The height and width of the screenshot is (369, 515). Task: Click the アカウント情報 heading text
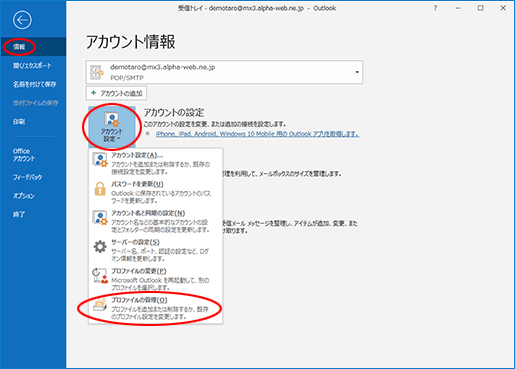point(131,42)
